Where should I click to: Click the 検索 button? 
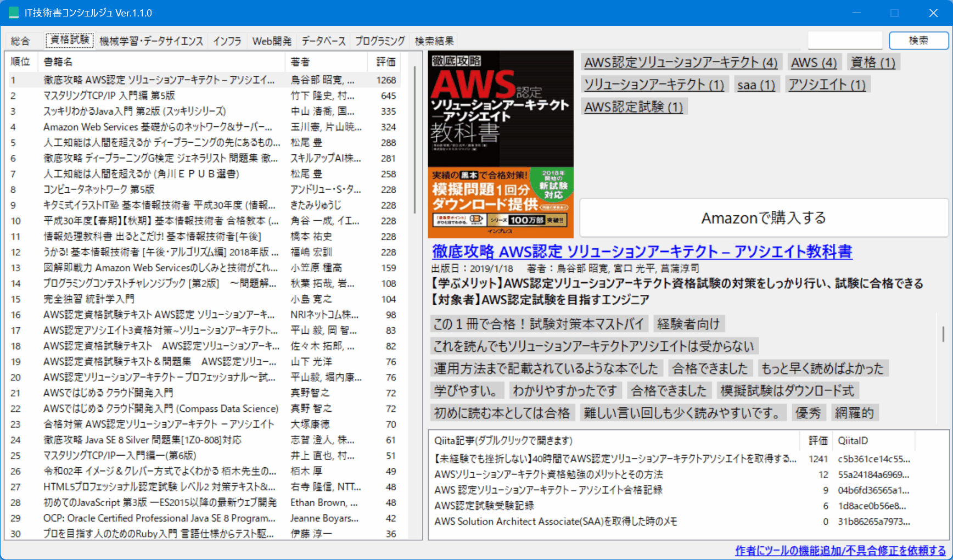point(918,40)
